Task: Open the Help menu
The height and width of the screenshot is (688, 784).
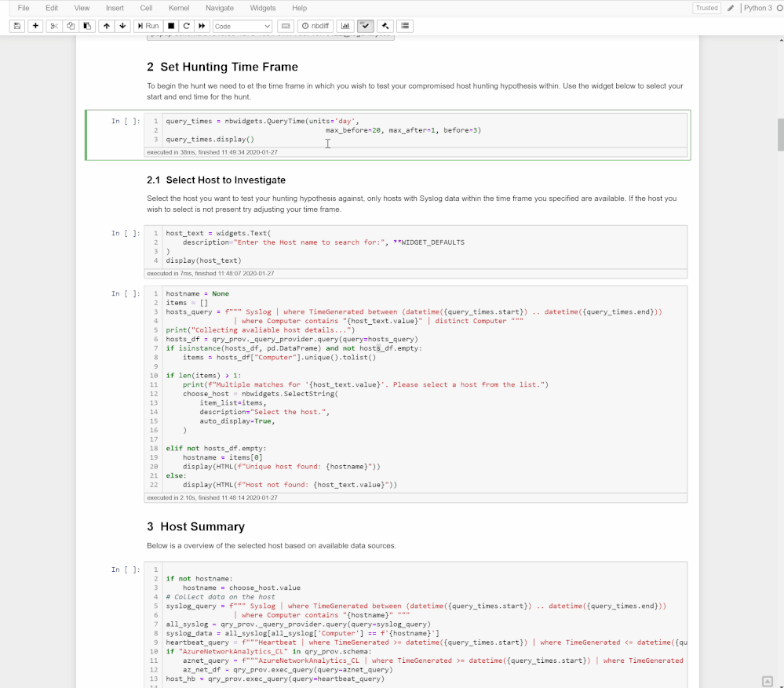Action: [x=299, y=8]
